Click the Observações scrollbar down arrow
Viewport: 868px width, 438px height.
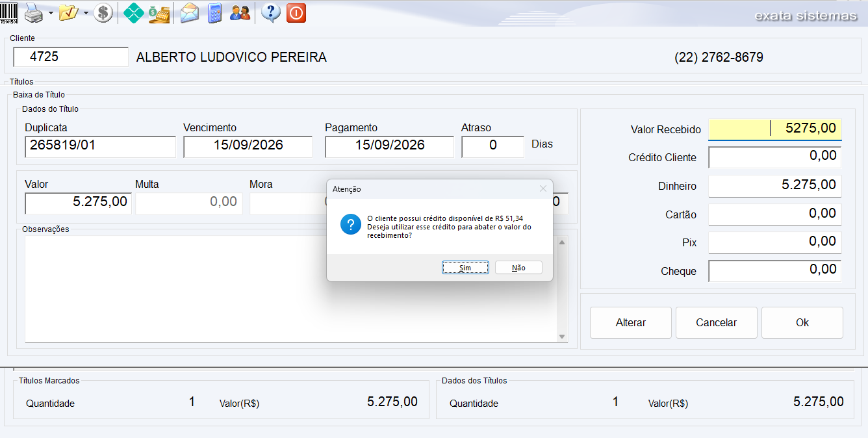point(562,337)
